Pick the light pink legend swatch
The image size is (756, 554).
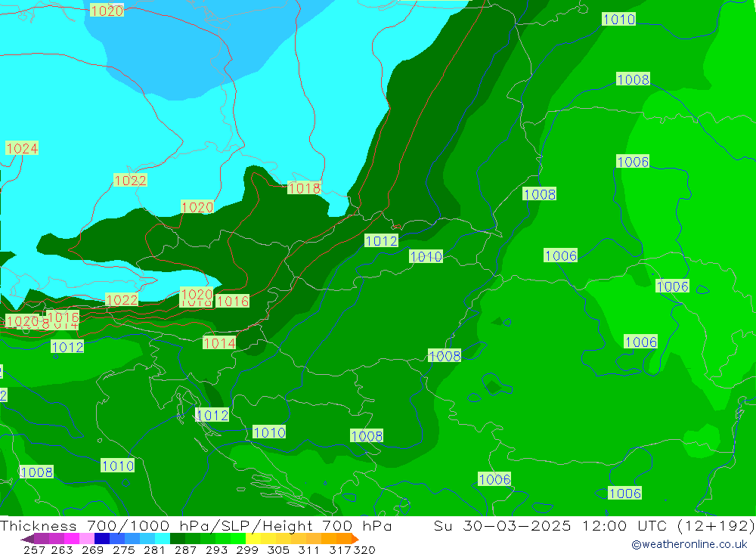pyautogui.click(x=87, y=539)
